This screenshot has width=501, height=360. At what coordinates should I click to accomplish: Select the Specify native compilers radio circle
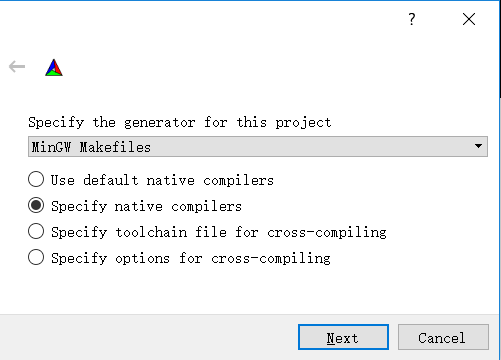coord(36,205)
